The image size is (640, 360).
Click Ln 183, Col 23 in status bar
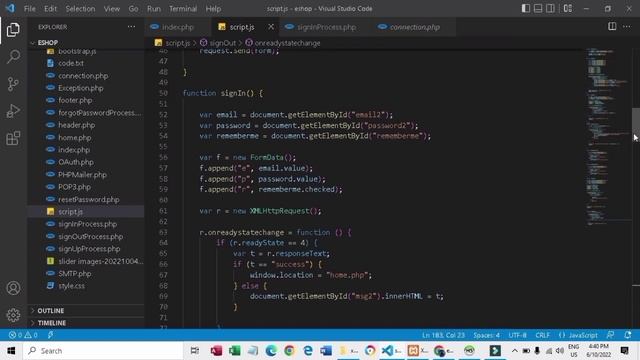click(x=443, y=335)
